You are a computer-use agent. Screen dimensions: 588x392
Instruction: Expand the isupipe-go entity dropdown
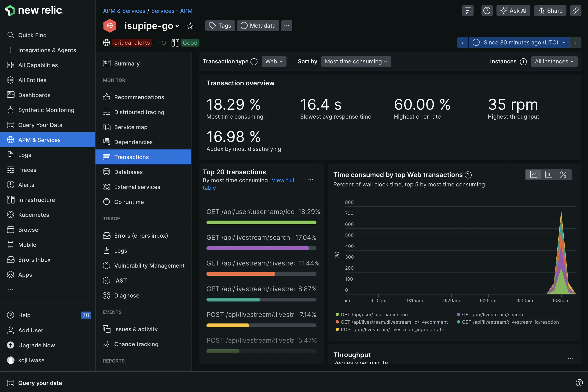coord(177,26)
